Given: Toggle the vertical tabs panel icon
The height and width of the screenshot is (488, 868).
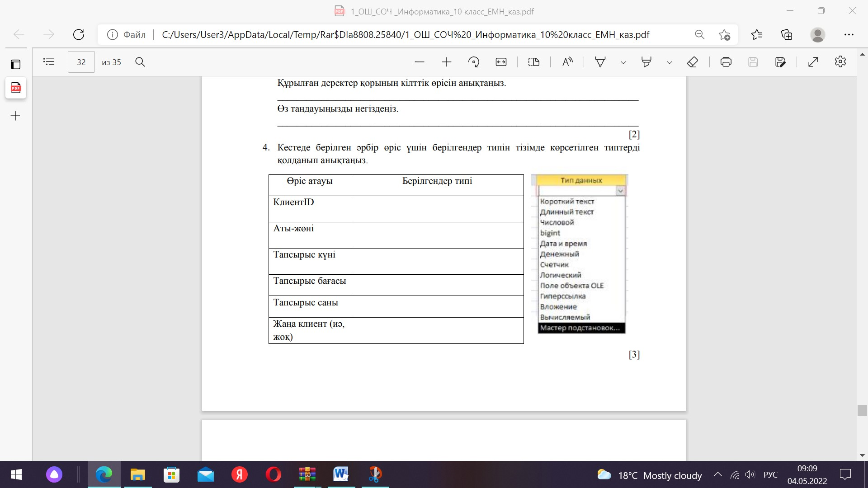Looking at the screenshot, I should (15, 64).
